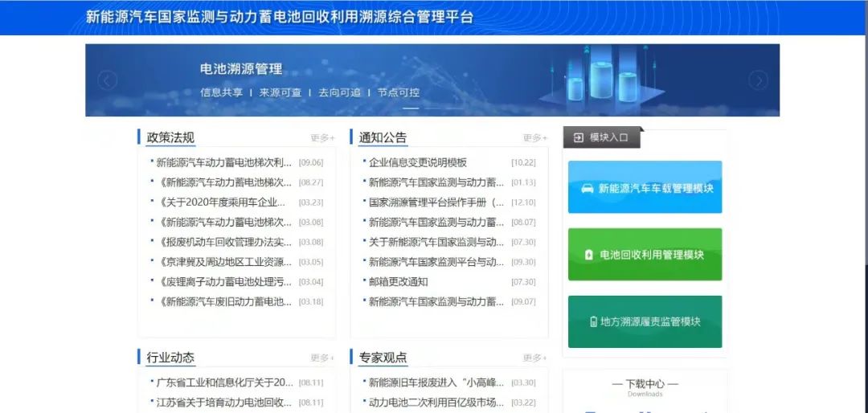Expand 更多+ in 通知公告 section

click(x=534, y=138)
